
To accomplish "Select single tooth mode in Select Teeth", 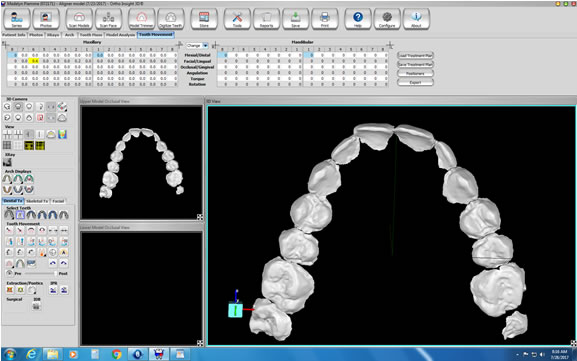I will [20, 215].
